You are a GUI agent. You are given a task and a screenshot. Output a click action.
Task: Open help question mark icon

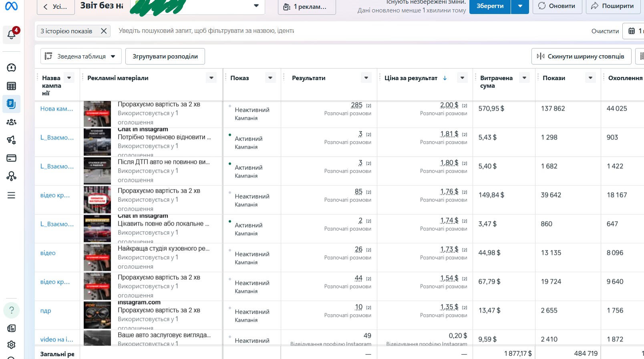click(12, 310)
